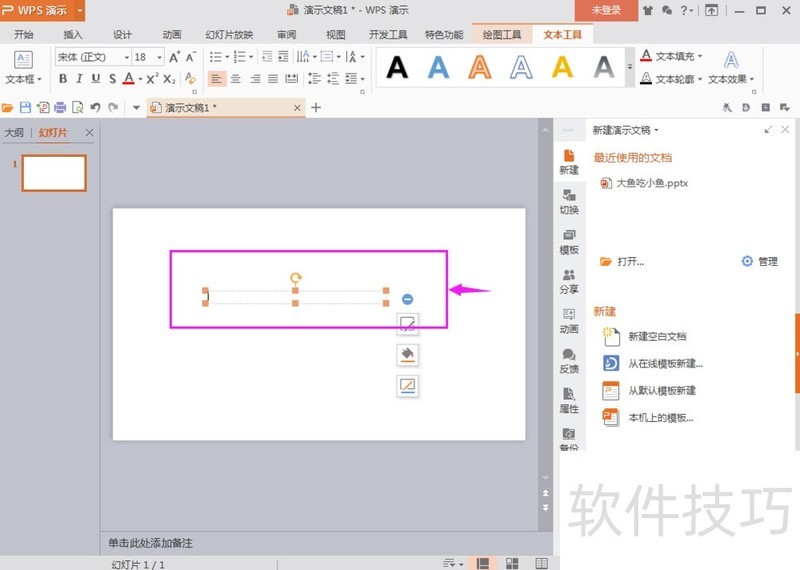Select the yellow filled A text style preset
The image size is (800, 570).
563,67
